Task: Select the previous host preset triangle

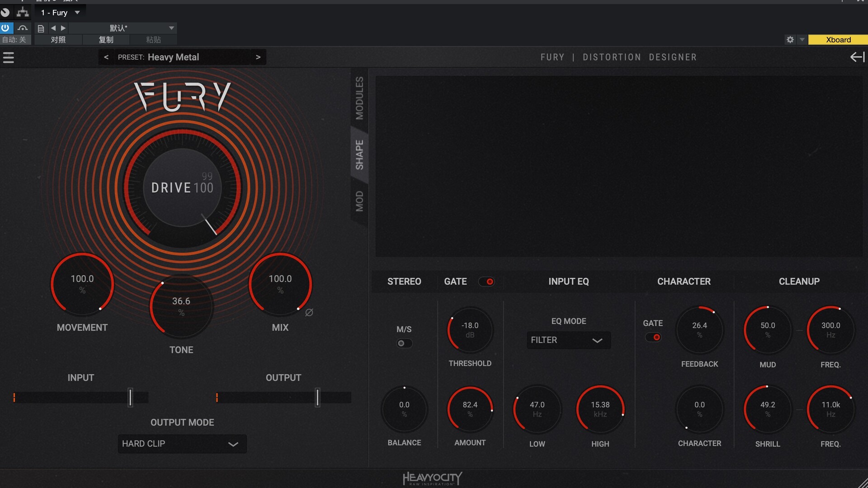Action: tap(53, 28)
